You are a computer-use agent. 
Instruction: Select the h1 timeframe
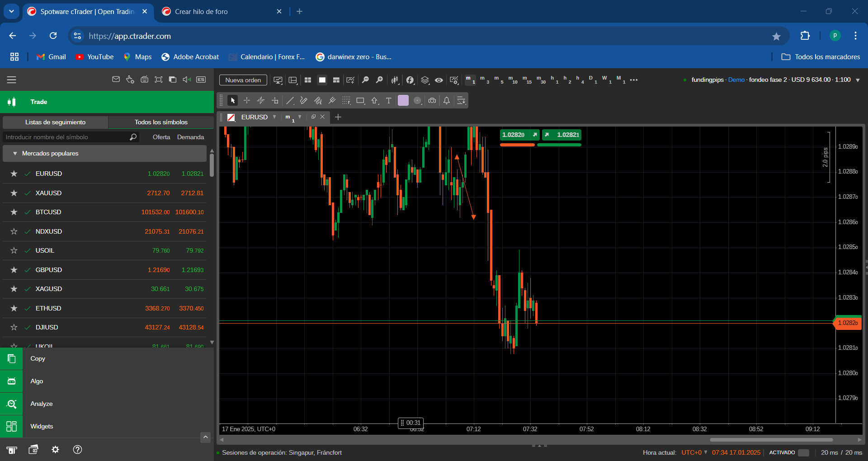tap(554, 80)
